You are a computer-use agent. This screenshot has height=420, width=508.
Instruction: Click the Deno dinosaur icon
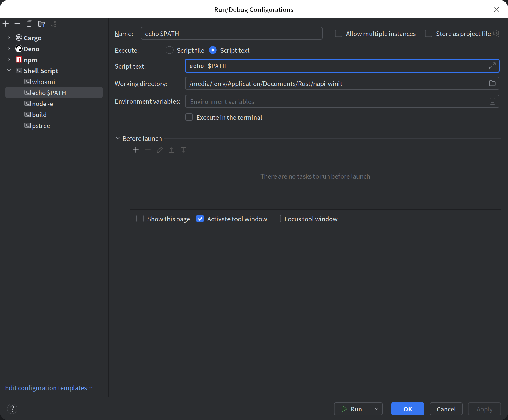(19, 48)
